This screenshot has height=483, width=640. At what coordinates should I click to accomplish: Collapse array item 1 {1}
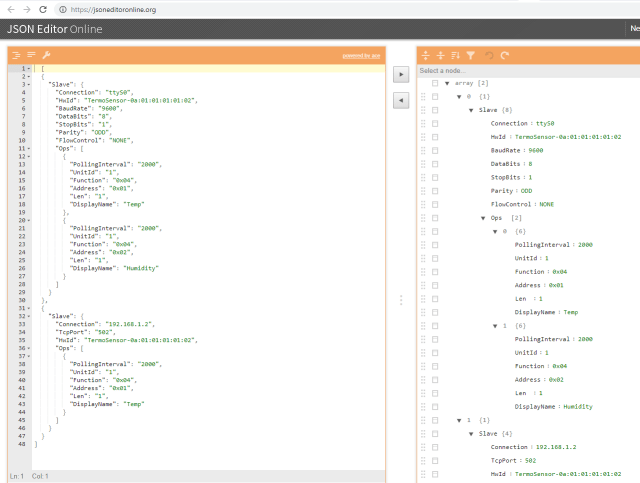pyautogui.click(x=459, y=420)
